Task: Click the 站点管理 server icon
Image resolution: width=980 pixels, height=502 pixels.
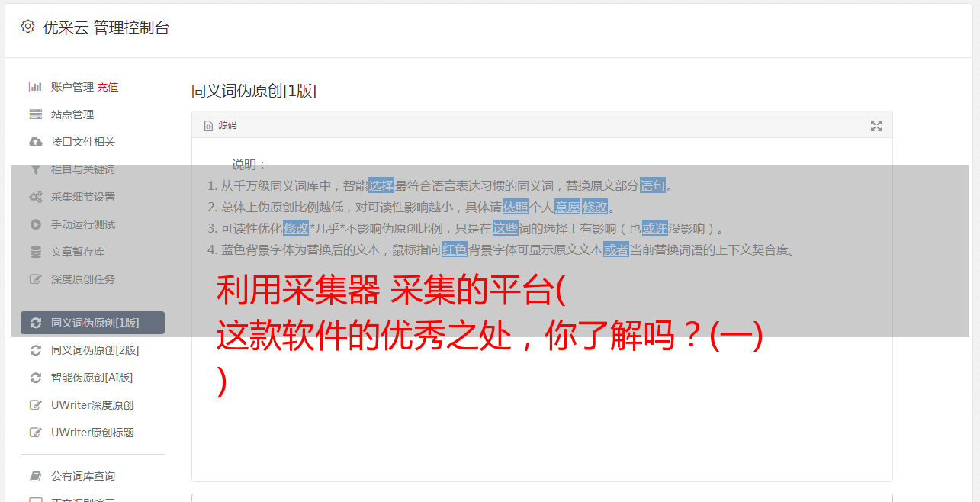Action: point(35,114)
